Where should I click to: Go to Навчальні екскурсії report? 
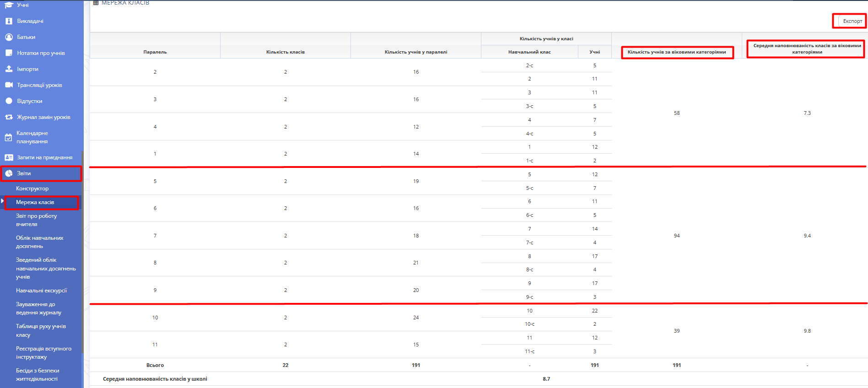click(x=41, y=291)
